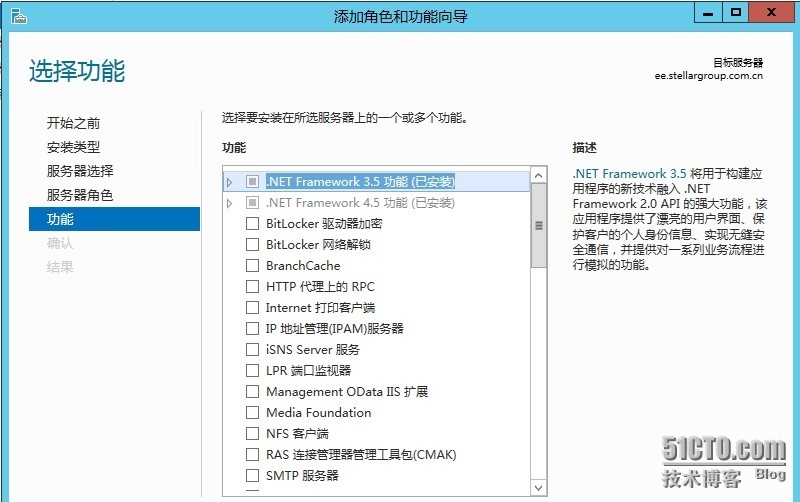
Task: Click the features list scroll up arrow
Action: point(538,175)
